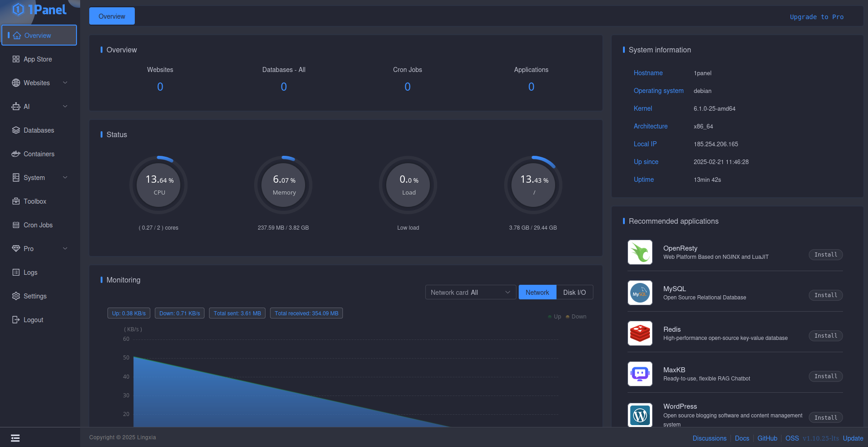Install the MySQL application
Screen dimensions: 868x447
pos(825,295)
